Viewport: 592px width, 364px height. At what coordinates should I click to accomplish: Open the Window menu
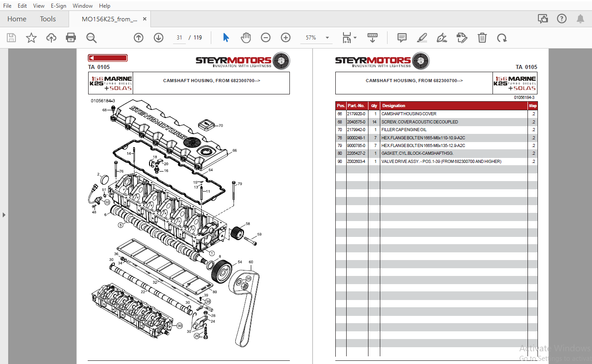point(83,6)
